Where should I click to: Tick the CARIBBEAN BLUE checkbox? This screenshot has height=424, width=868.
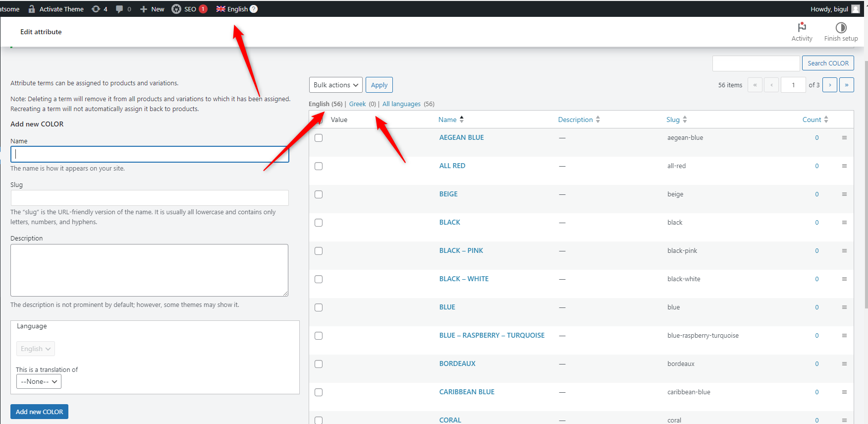point(319,392)
